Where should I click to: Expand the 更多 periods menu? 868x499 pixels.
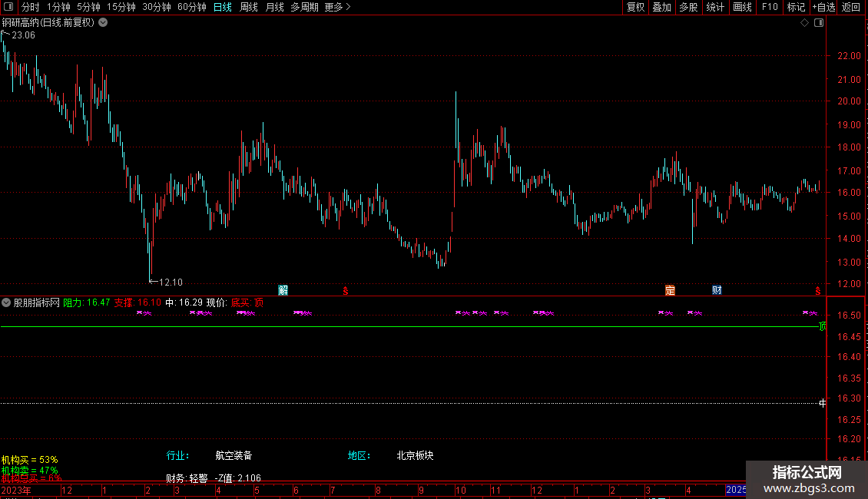(337, 7)
